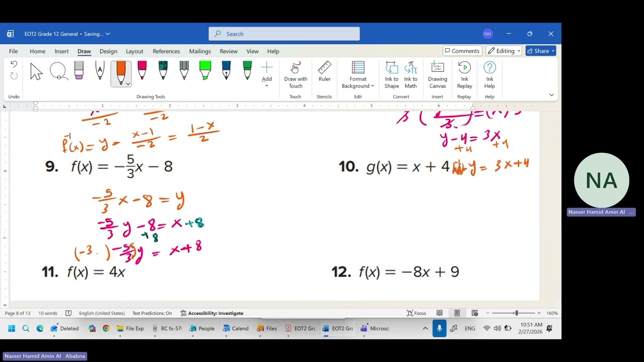Click the 10 words count

coord(48,313)
